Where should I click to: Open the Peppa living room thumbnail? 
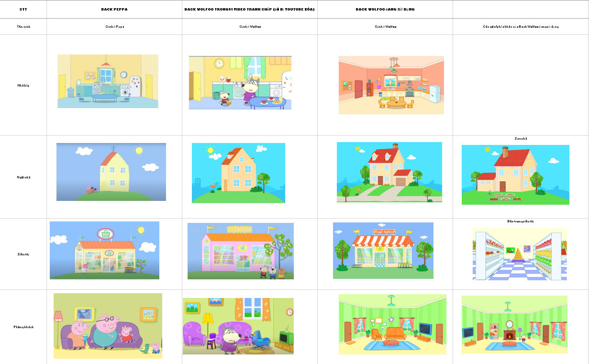[x=108, y=326]
